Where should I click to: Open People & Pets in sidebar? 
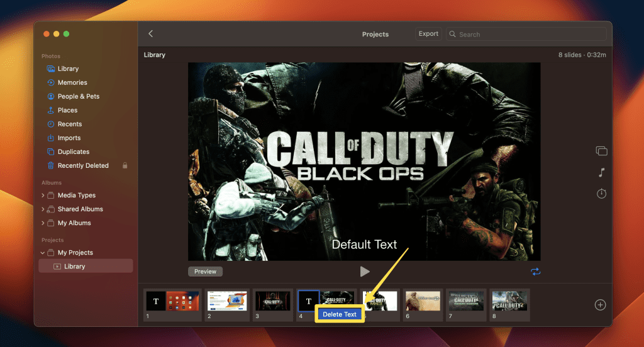coord(79,96)
